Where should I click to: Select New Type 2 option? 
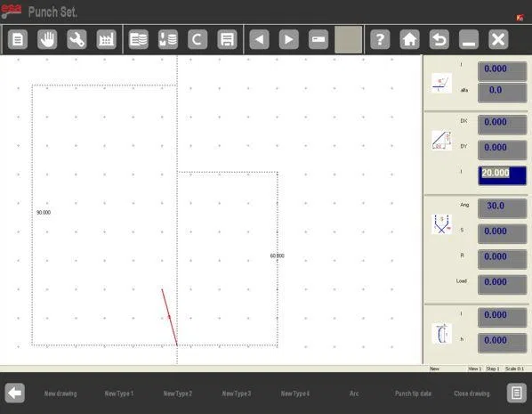178,394
